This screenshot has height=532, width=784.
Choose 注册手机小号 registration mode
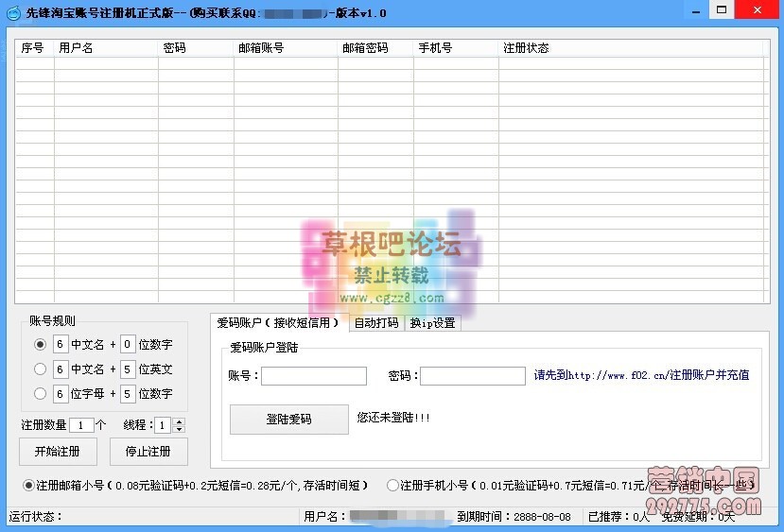(392, 485)
